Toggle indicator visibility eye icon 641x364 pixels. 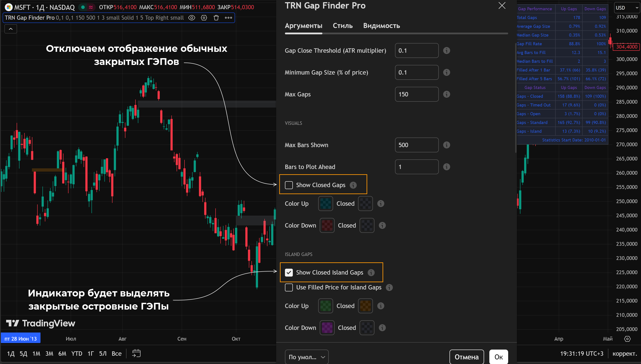192,18
